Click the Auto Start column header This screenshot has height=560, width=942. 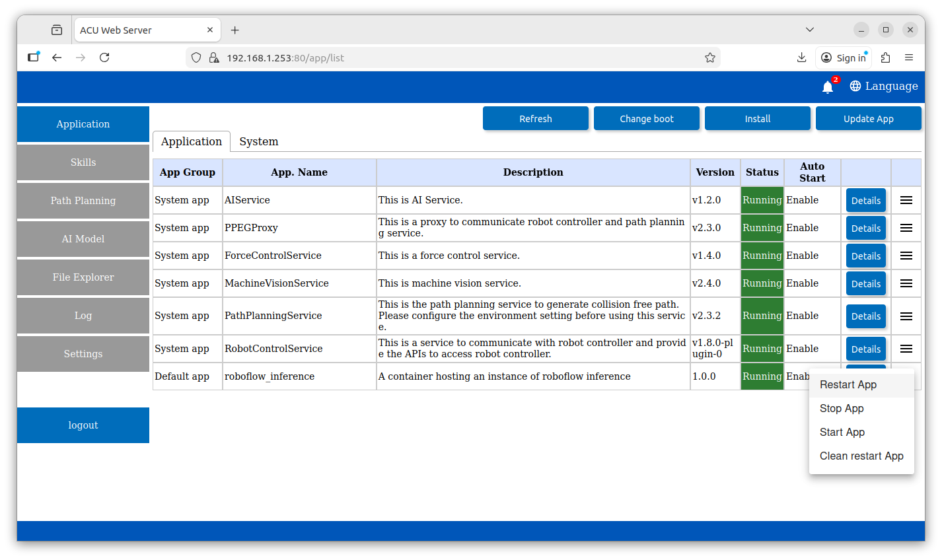point(813,172)
